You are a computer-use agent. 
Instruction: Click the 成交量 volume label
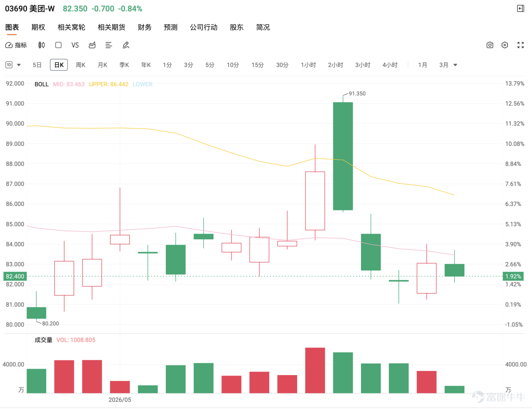44,340
